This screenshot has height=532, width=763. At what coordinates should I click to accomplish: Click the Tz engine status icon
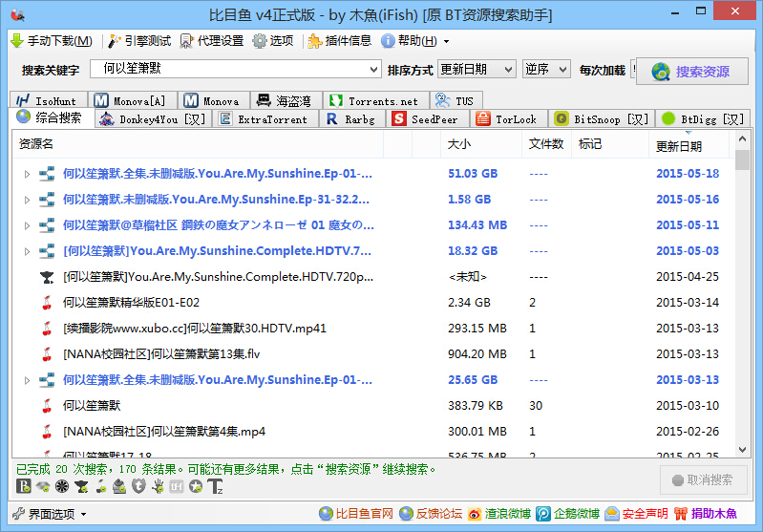215,486
